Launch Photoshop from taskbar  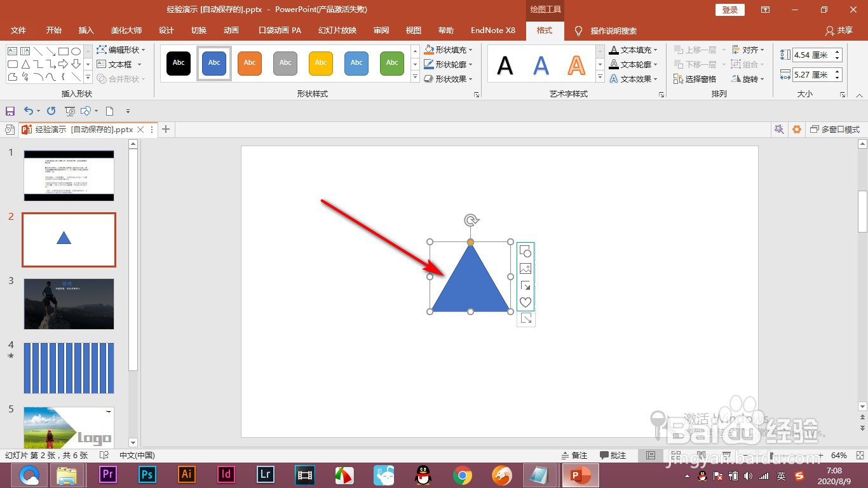[x=147, y=475]
